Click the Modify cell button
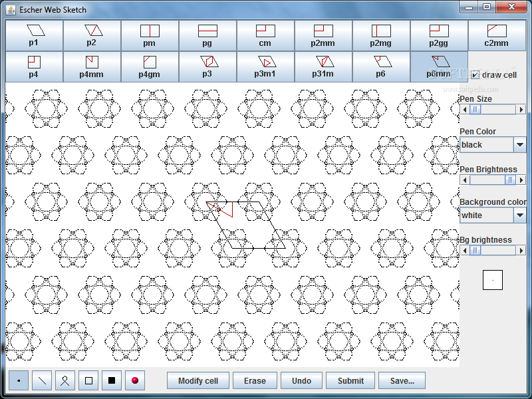 [x=198, y=380]
